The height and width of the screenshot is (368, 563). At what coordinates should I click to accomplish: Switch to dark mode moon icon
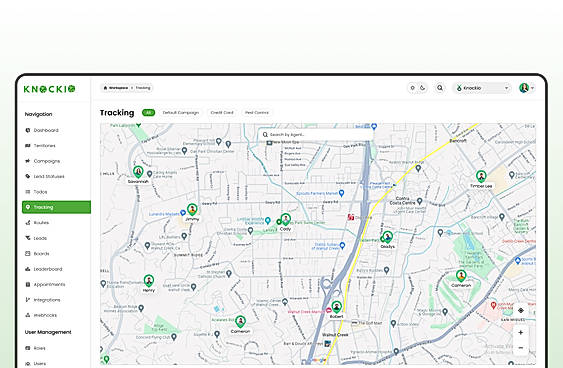[423, 88]
